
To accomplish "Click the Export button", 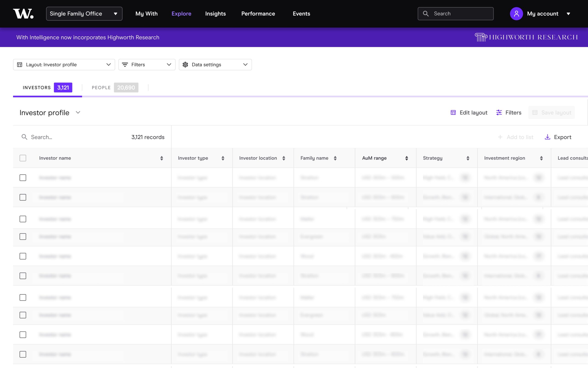I will coord(558,137).
